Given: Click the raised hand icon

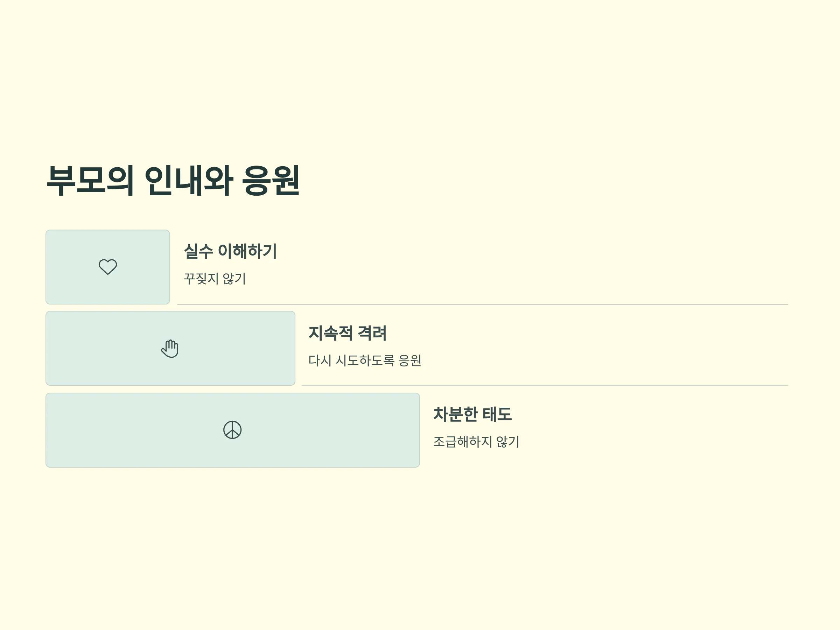Looking at the screenshot, I should coord(170,348).
